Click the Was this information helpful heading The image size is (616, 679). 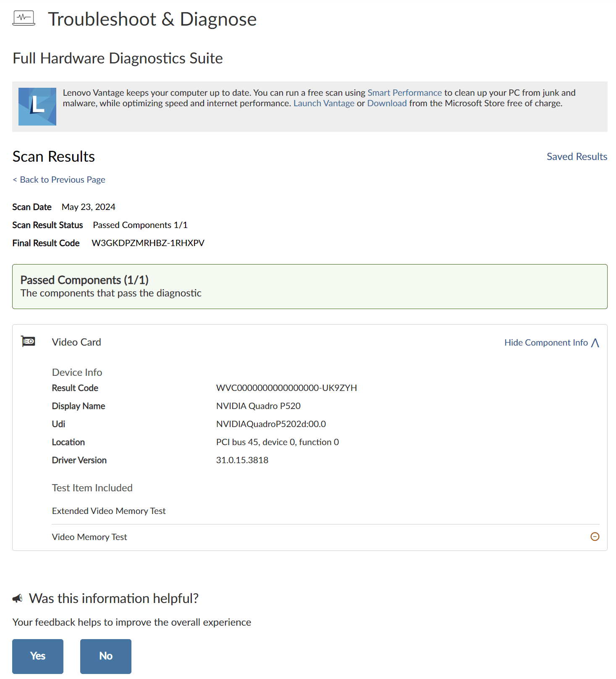coord(114,598)
